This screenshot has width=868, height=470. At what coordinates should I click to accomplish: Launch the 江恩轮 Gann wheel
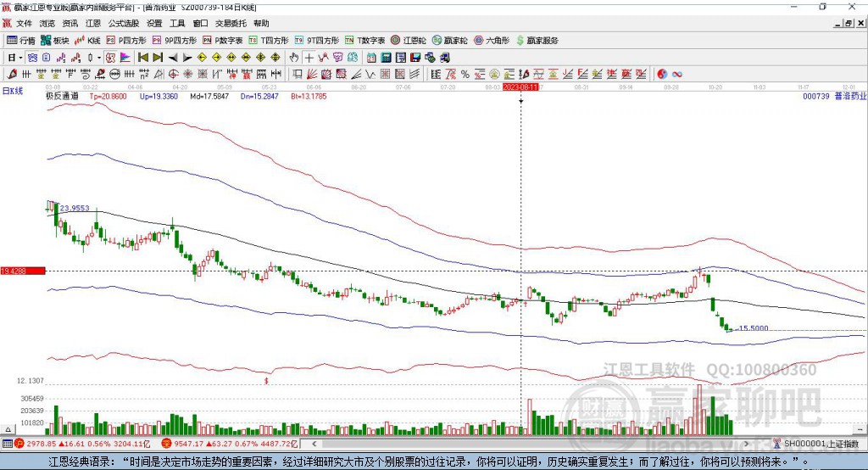click(x=409, y=41)
